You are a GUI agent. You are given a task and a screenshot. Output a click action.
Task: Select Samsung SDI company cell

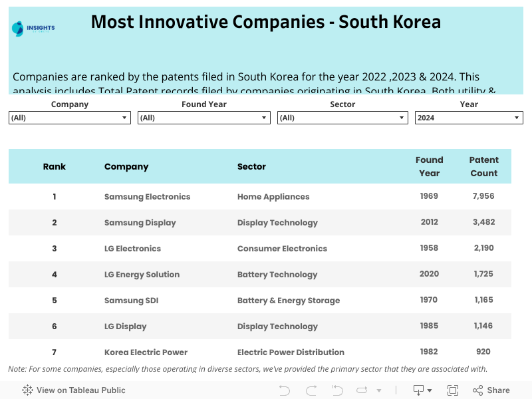tap(131, 301)
